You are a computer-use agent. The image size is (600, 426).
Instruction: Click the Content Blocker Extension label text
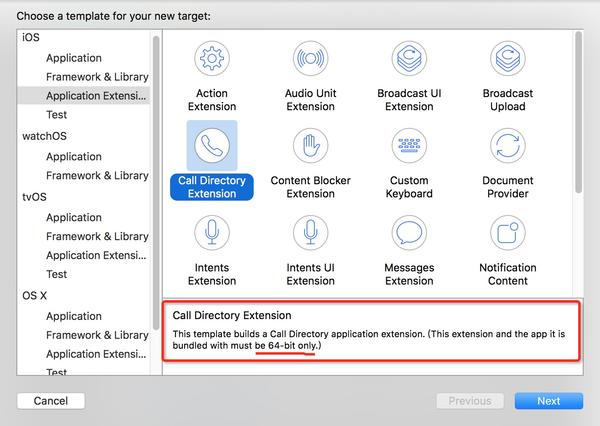tap(310, 187)
